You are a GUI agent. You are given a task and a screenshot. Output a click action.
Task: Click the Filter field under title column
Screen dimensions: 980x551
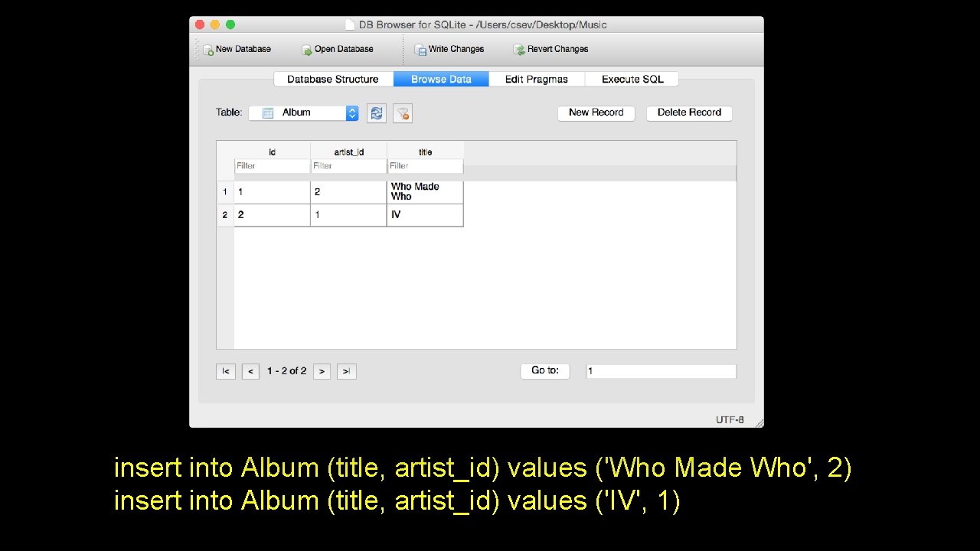[x=425, y=166]
